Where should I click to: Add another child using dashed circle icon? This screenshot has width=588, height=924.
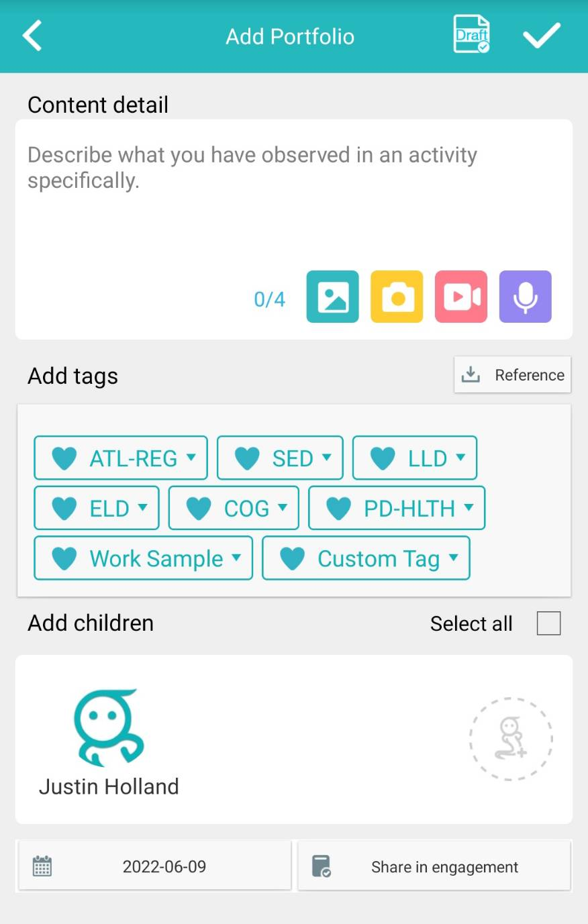point(511,739)
